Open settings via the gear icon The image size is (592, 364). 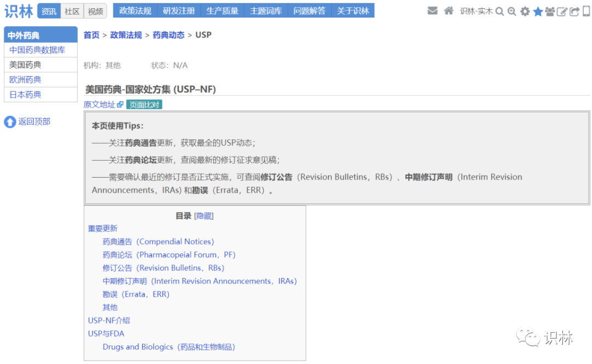tap(525, 12)
